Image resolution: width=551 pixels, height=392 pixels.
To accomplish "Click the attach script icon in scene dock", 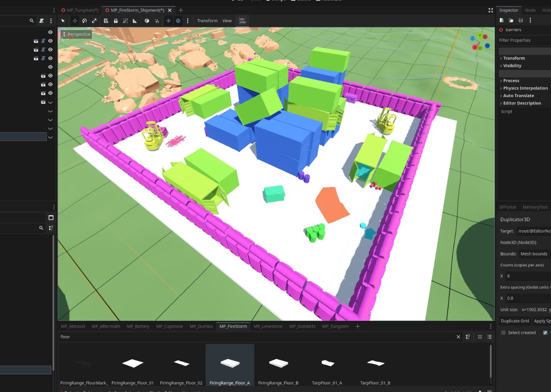I will 41,21.
